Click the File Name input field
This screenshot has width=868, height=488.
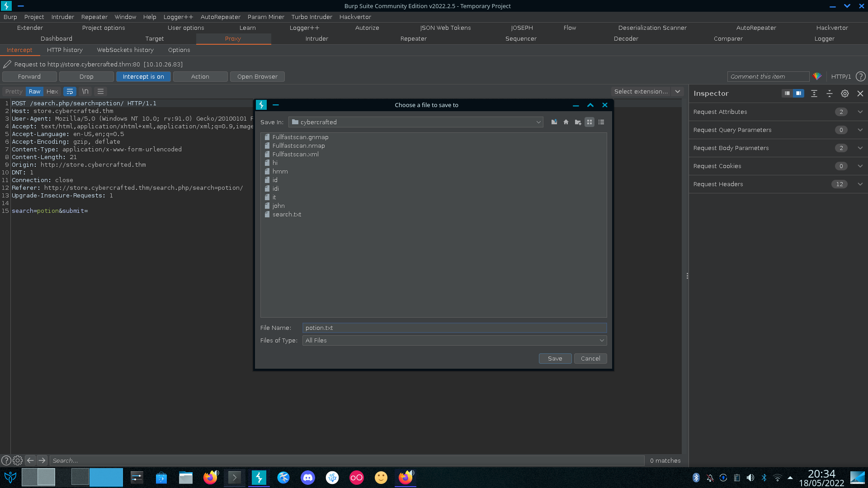coord(454,328)
